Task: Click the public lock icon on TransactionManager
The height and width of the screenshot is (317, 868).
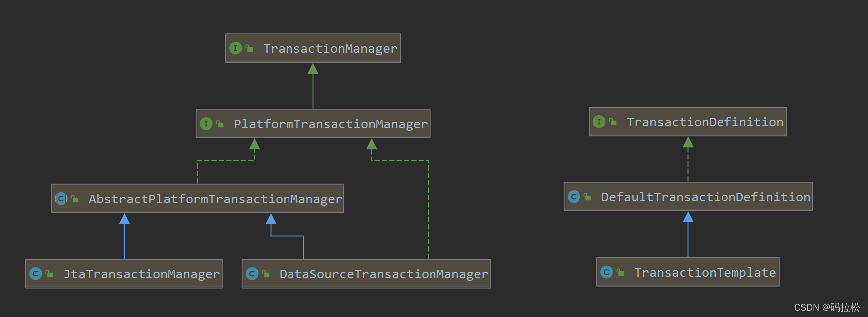Action: pos(249,48)
